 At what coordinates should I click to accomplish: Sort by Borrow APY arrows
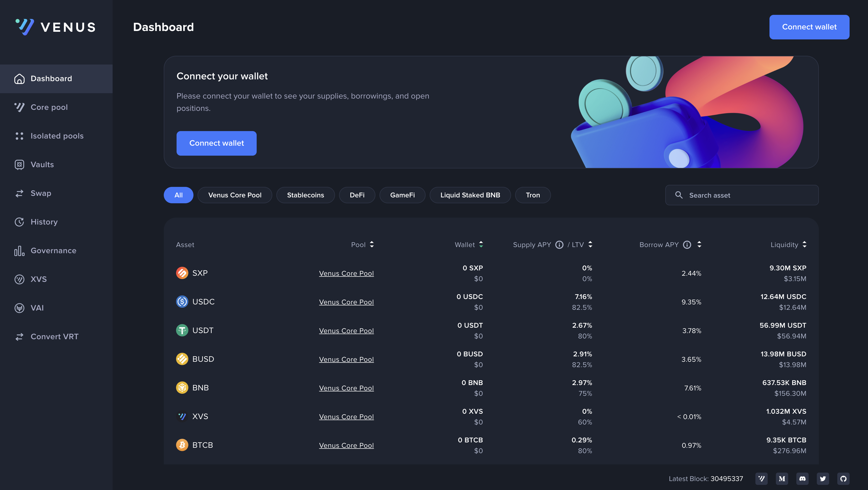click(x=699, y=245)
